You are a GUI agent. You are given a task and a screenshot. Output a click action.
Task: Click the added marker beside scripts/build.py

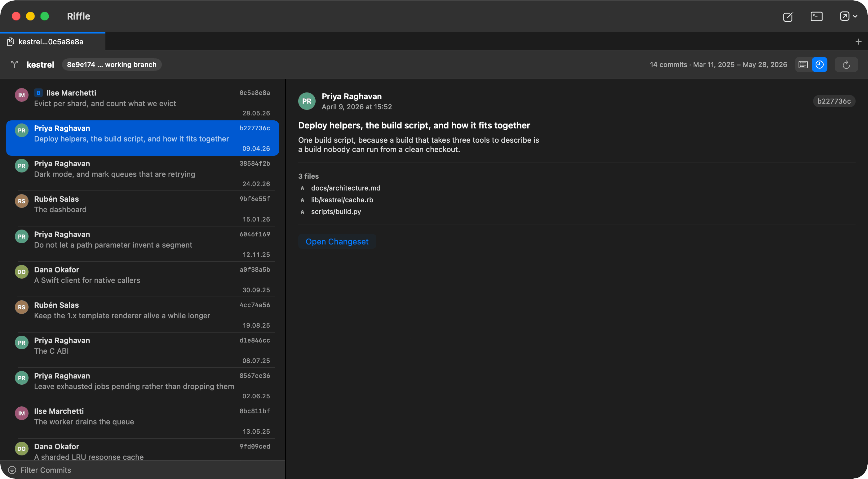point(302,212)
